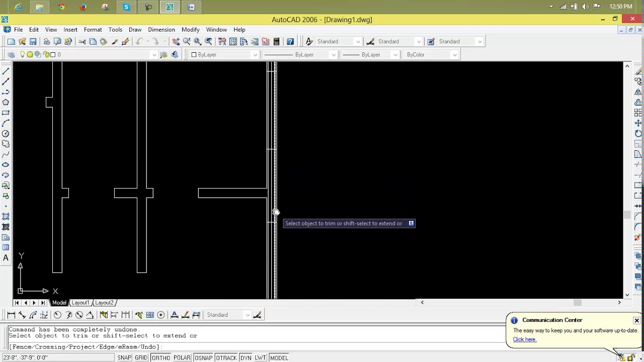Screen dimensions: 644x362
Task: Open the dimension toolbar Standard style dropdown
Action: point(248,315)
